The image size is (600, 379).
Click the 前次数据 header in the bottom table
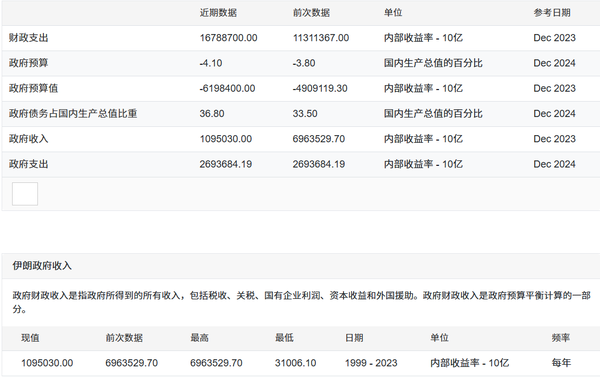pyautogui.click(x=124, y=338)
